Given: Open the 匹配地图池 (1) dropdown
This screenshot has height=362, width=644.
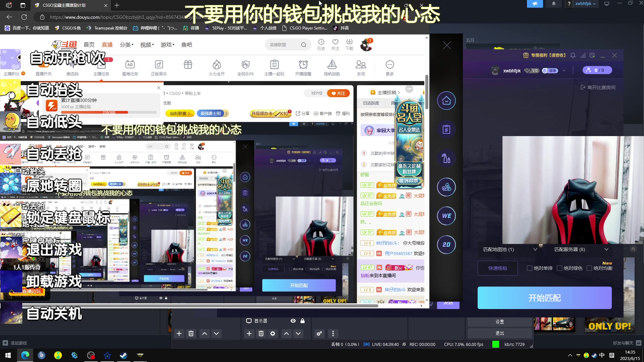Looking at the screenshot, I should click(x=510, y=249).
